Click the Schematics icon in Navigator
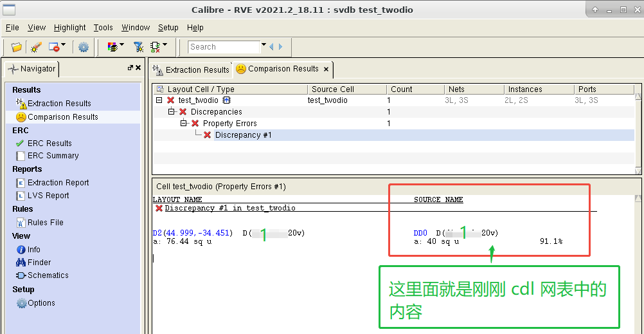This screenshot has width=644, height=334. (21, 275)
